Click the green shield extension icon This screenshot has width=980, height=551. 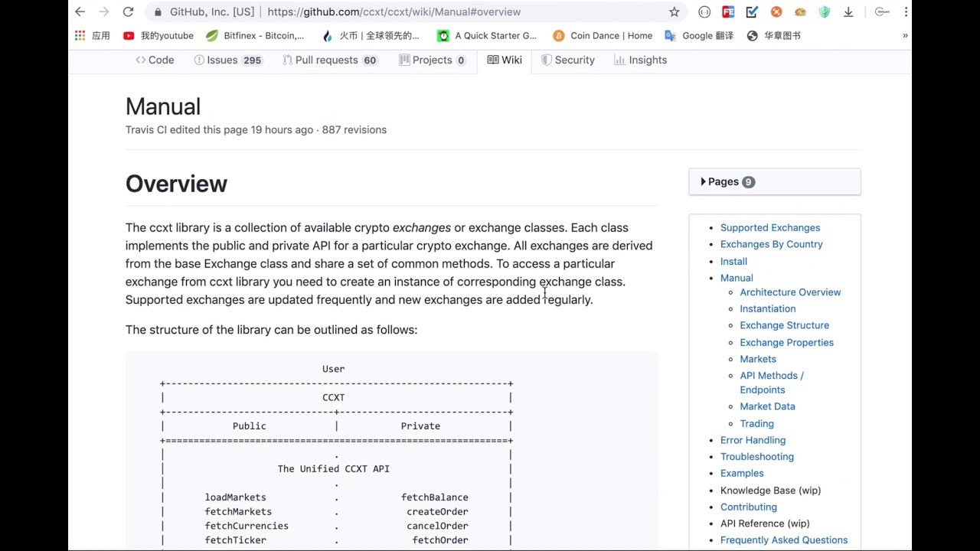click(x=824, y=11)
